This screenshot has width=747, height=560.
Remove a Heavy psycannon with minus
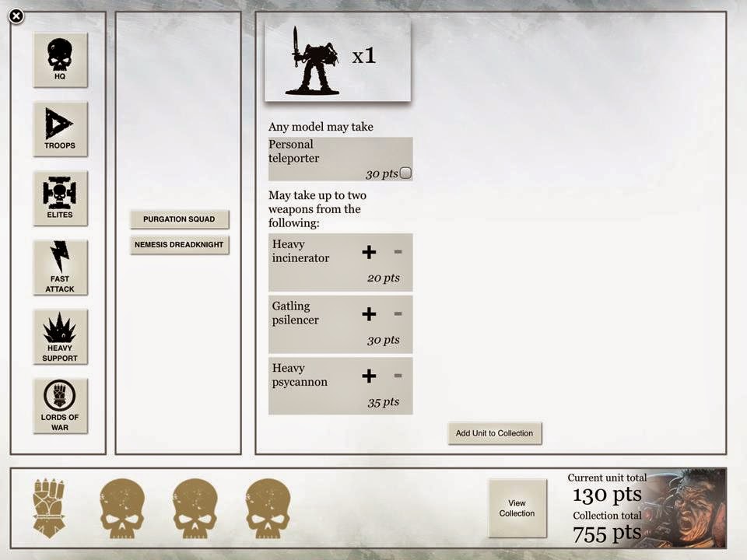point(398,375)
